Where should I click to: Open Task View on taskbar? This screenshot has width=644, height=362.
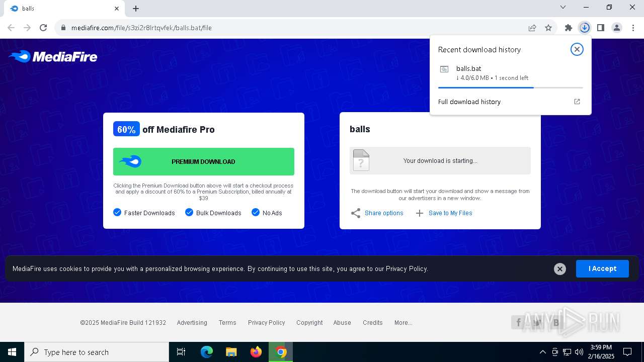(x=181, y=352)
